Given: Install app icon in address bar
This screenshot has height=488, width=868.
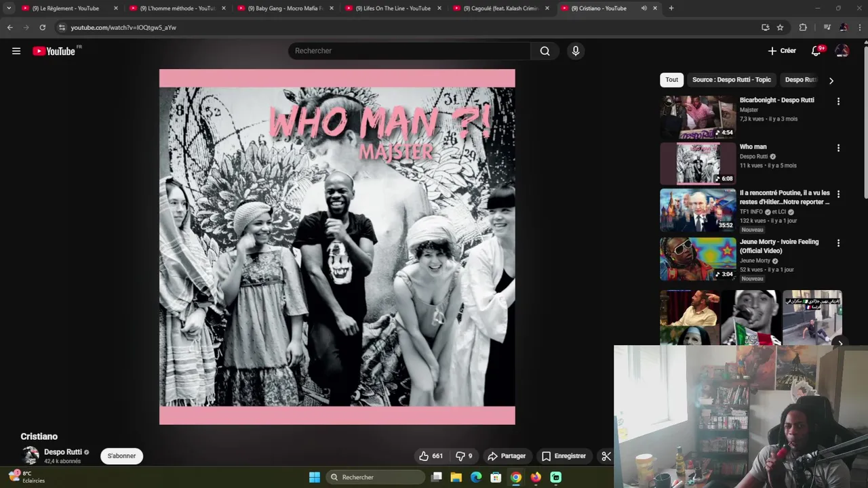Looking at the screenshot, I should tap(765, 27).
